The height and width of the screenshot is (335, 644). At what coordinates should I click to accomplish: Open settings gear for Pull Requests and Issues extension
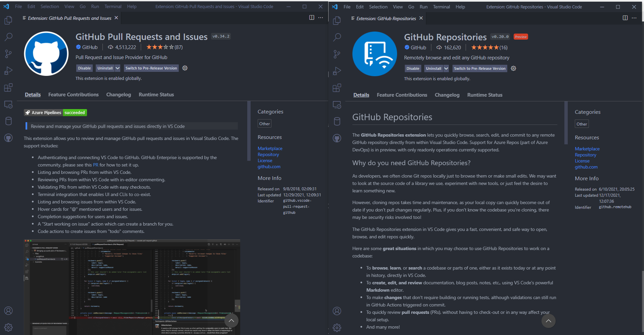click(x=185, y=68)
